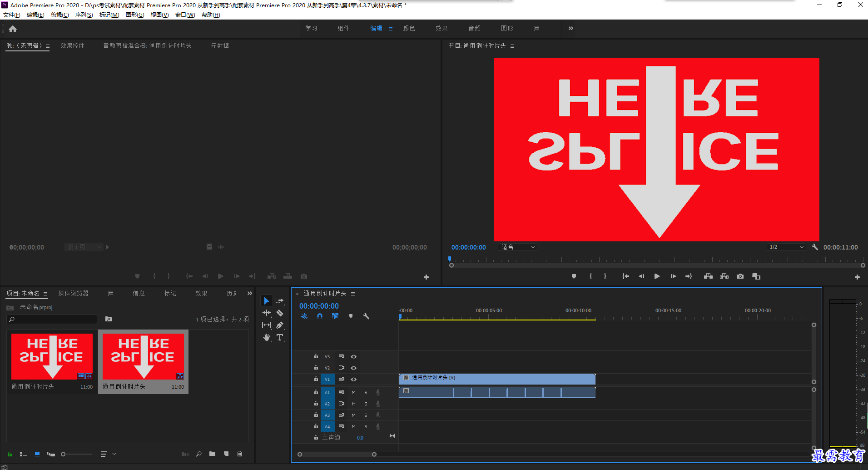Toggle V1 track output eye
Screen dimensions: 868x470
click(353, 379)
